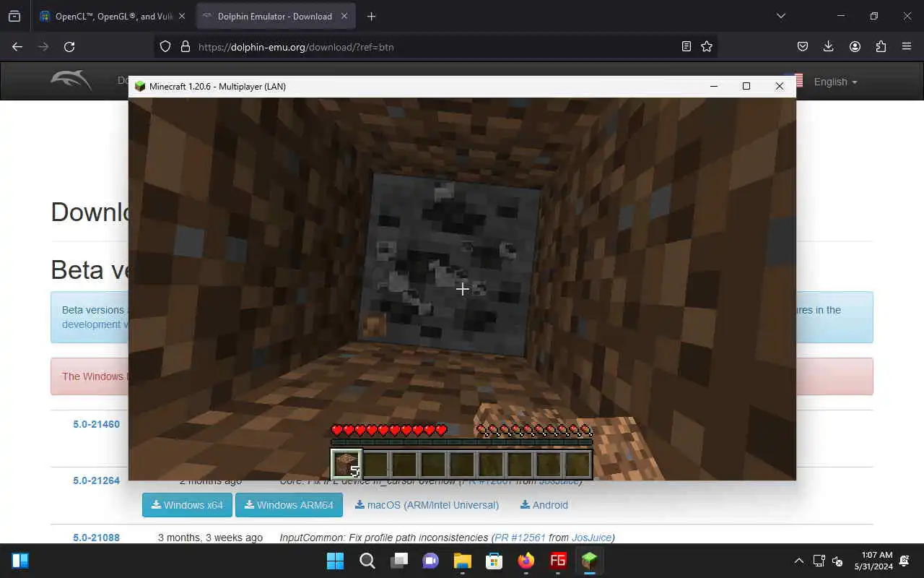Switch to Firefox on the taskbar
The width and height of the screenshot is (924, 578).
526,561
